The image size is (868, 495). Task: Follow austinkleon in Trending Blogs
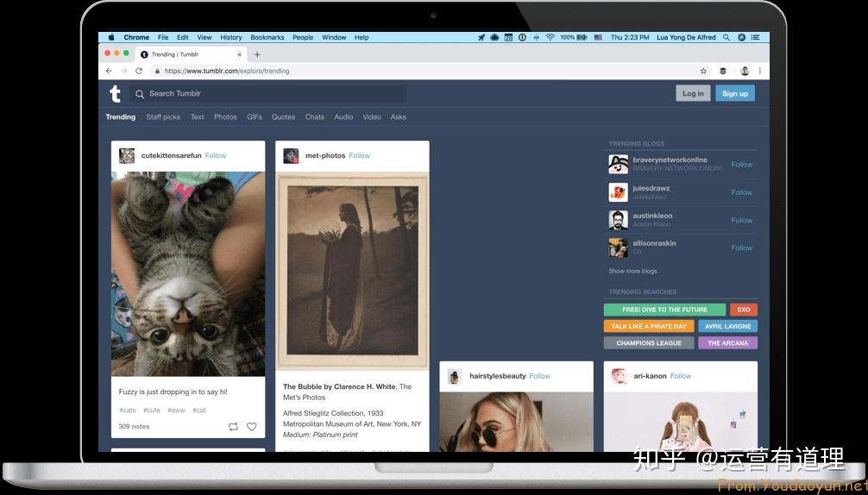coord(742,220)
